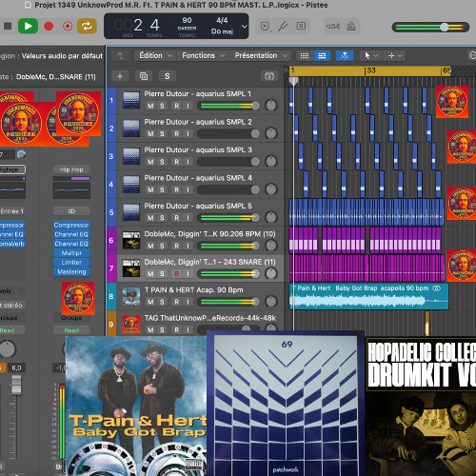Enable input monitoring on aquarius SMPL 4
The width and height of the screenshot is (476, 476).
click(x=188, y=189)
